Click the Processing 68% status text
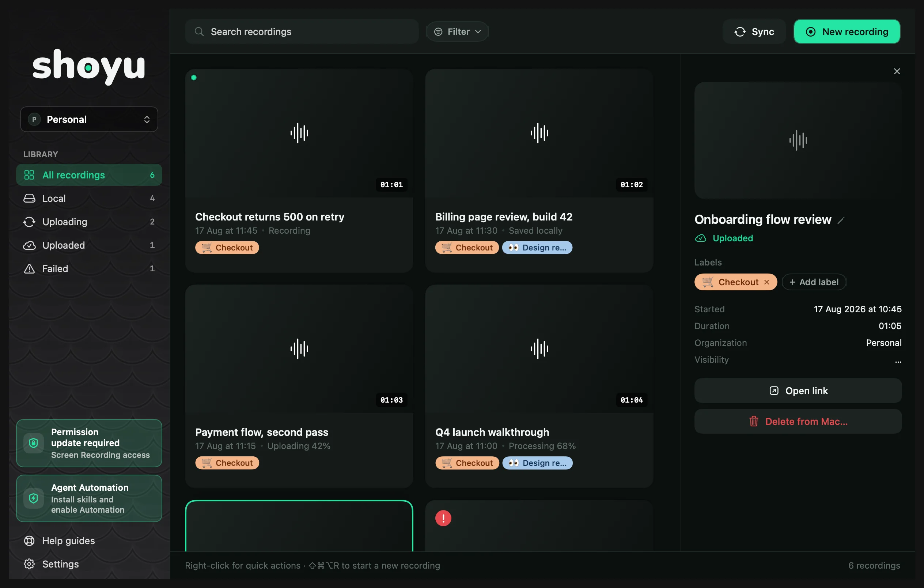 click(x=542, y=446)
